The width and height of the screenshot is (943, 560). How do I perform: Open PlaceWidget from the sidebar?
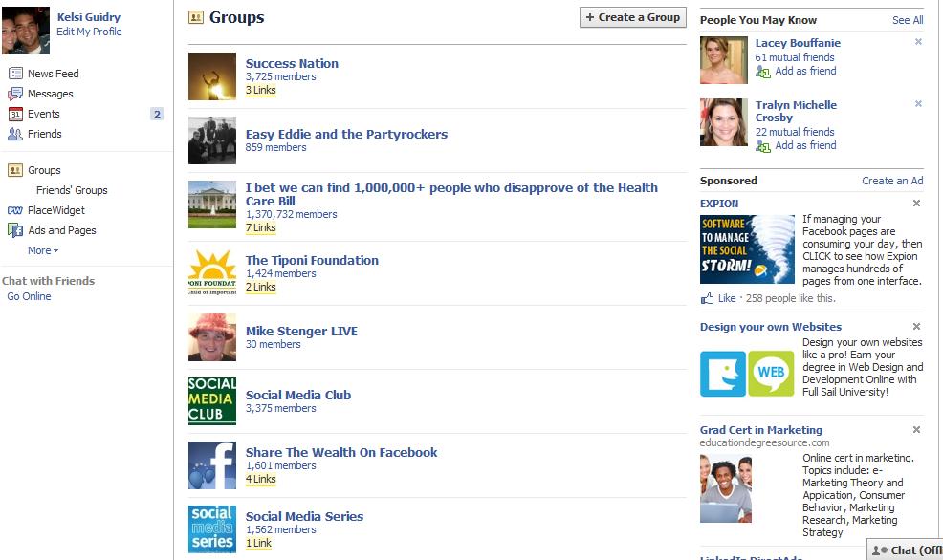(55, 209)
